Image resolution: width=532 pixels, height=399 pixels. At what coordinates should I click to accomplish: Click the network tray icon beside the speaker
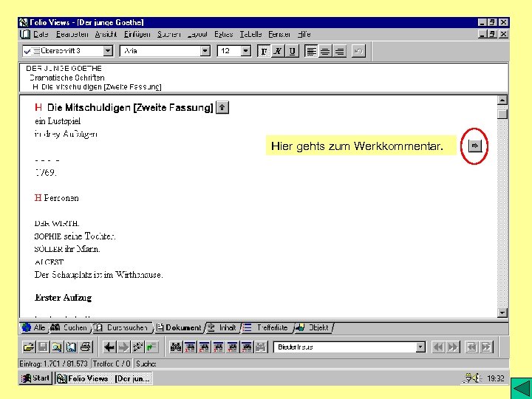click(468, 378)
